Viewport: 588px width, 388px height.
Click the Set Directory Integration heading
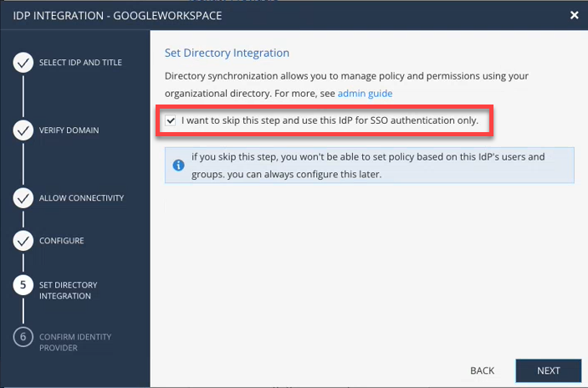point(227,53)
